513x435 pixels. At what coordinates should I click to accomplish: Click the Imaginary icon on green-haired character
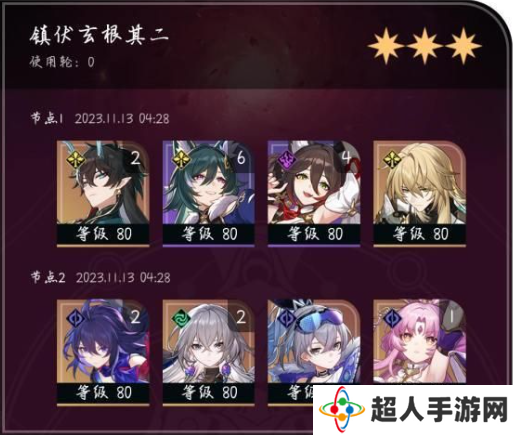pyautogui.click(x=181, y=159)
